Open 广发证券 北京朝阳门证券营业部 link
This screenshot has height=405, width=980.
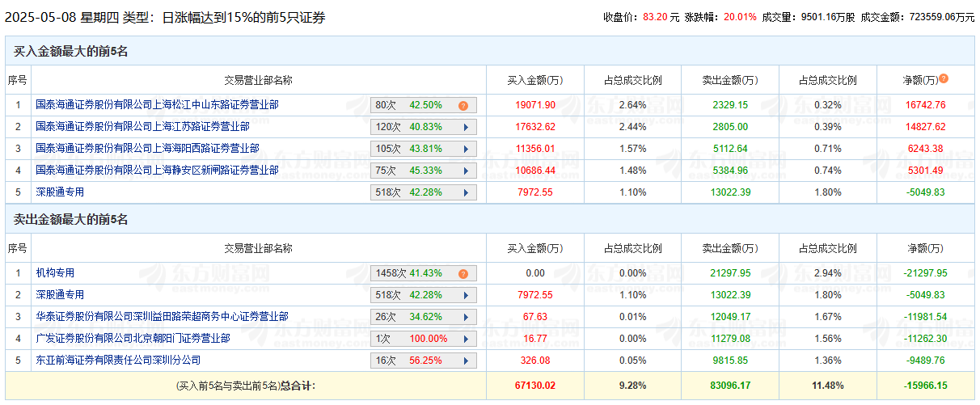pyautogui.click(x=133, y=339)
